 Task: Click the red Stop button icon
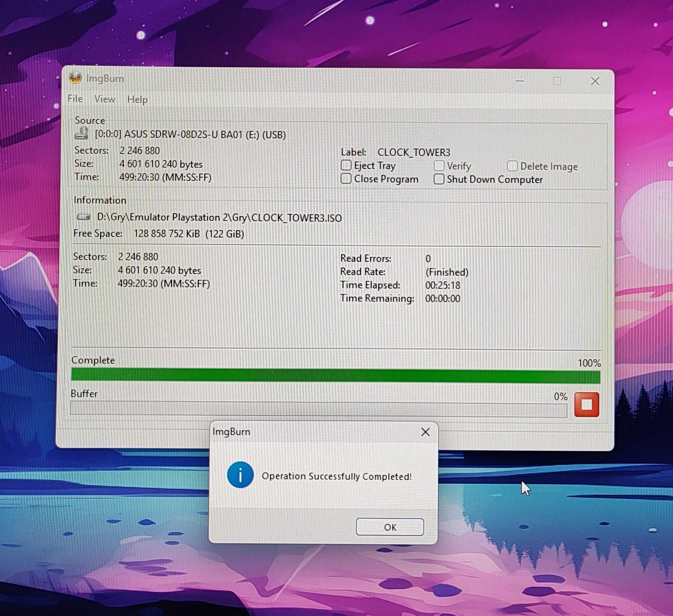pos(587,404)
